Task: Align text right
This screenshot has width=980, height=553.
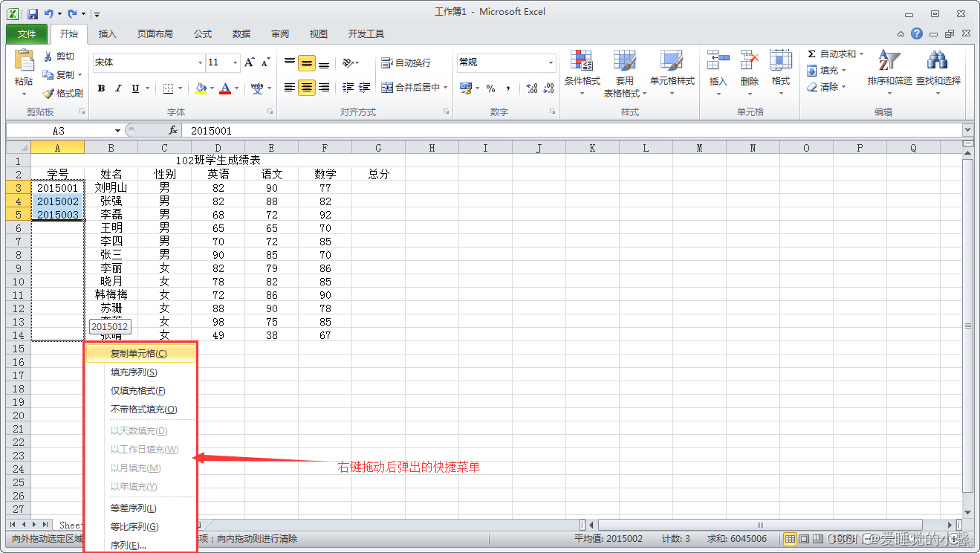Action: pyautogui.click(x=324, y=88)
